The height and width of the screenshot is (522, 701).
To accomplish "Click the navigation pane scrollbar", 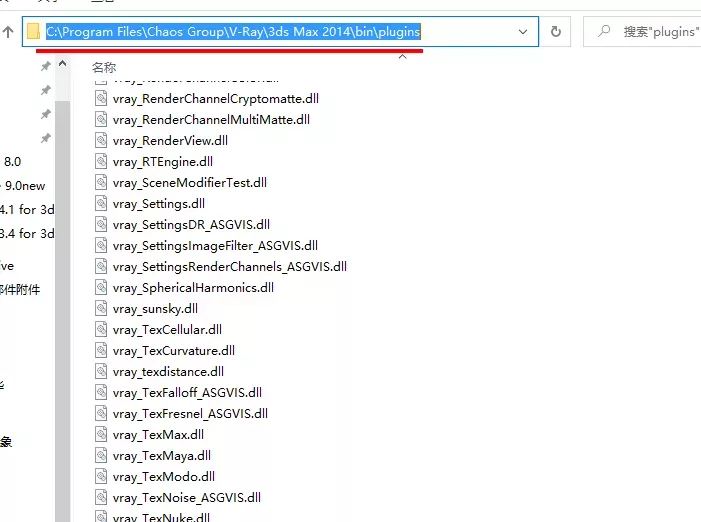I will coord(63,300).
